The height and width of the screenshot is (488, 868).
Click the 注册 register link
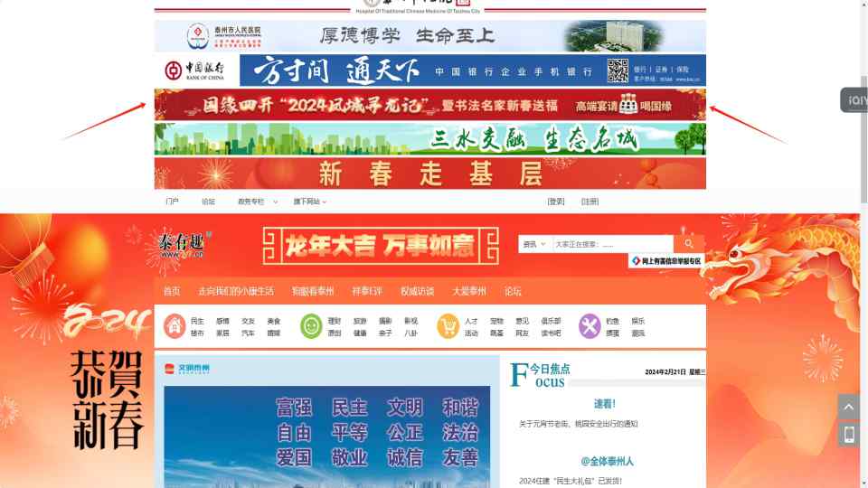pyautogui.click(x=590, y=202)
